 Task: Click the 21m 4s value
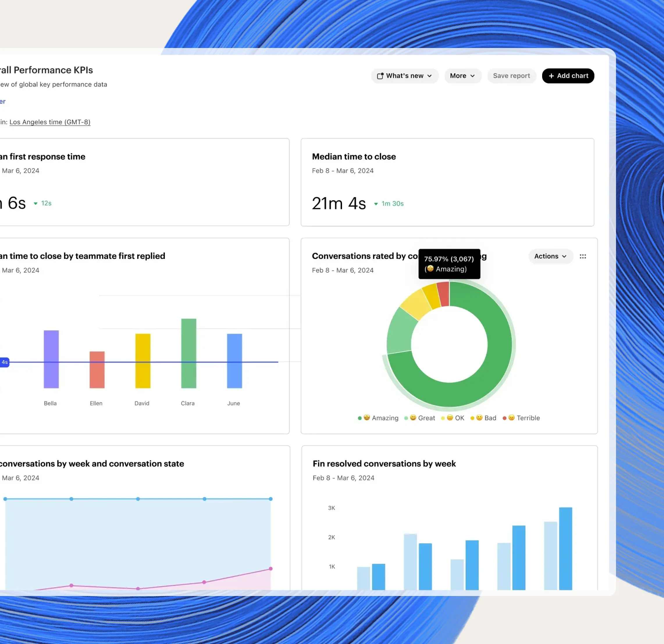pyautogui.click(x=339, y=204)
